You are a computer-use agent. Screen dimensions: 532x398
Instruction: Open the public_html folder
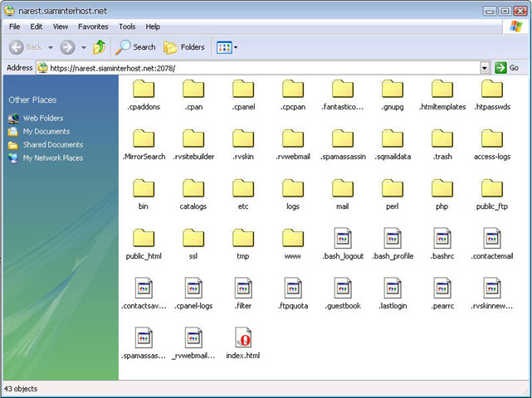(144, 239)
